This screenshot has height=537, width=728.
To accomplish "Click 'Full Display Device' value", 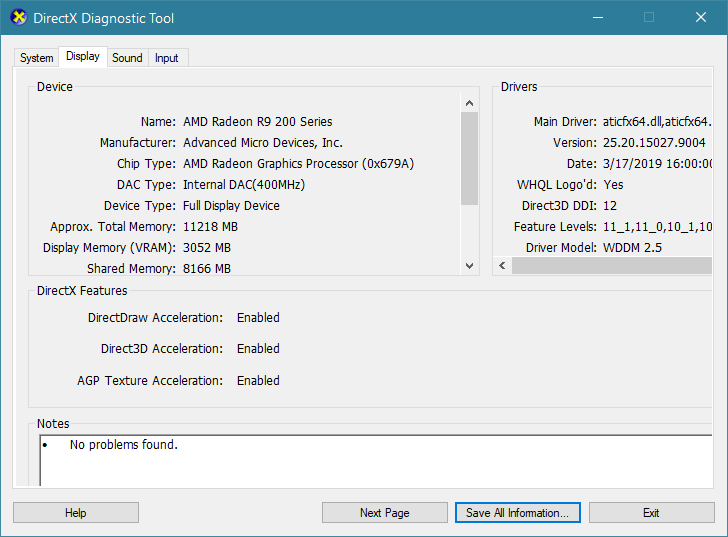I will tap(231, 206).
